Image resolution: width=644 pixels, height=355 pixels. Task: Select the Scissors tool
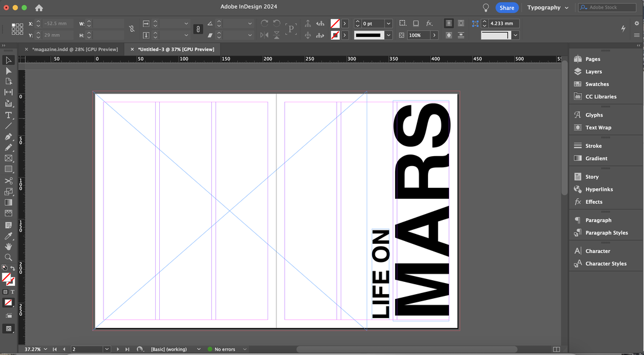8,181
